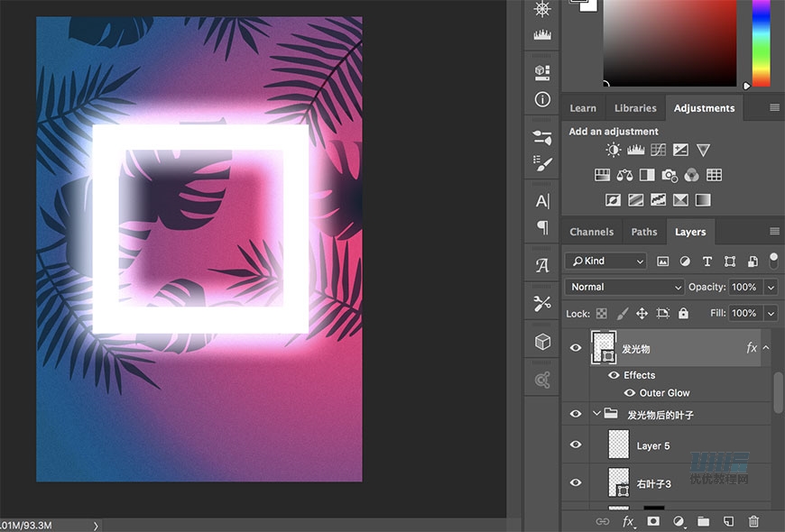Add a Color Balance adjustment

pyautogui.click(x=624, y=175)
